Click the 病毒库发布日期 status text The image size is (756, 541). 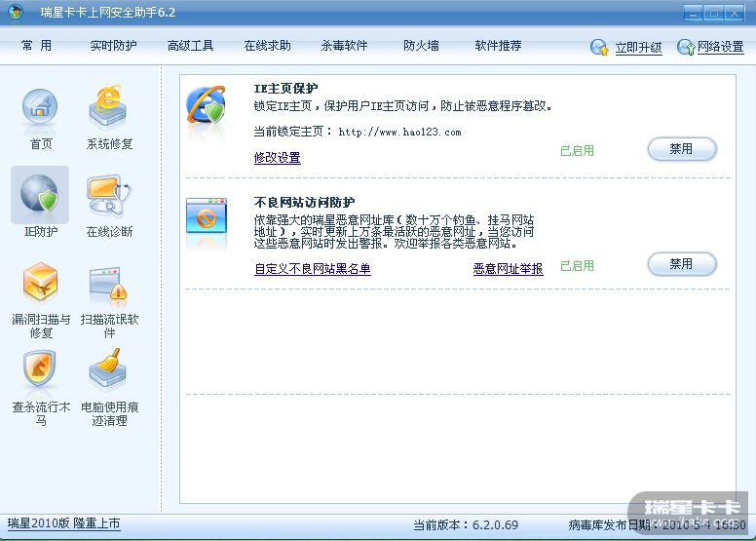coord(657,525)
